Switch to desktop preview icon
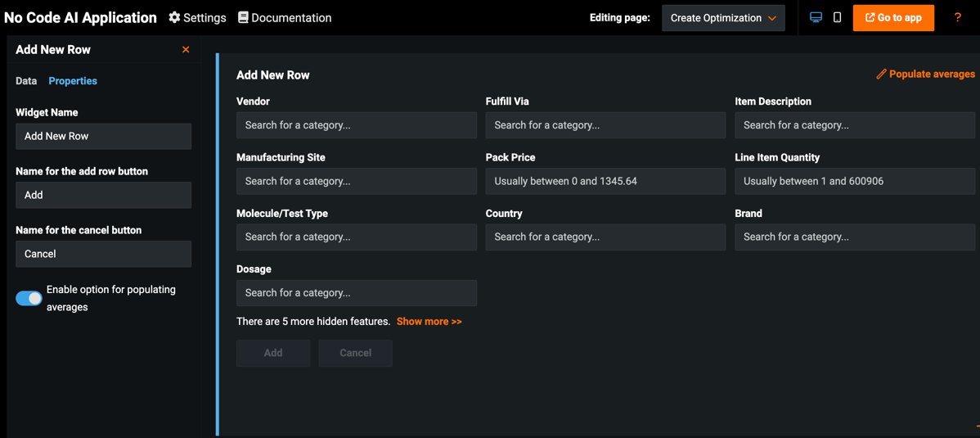This screenshot has height=438, width=980. (x=816, y=17)
